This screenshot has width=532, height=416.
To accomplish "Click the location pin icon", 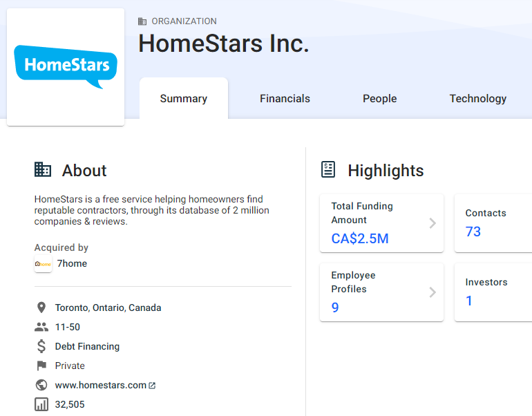I will [41, 308].
